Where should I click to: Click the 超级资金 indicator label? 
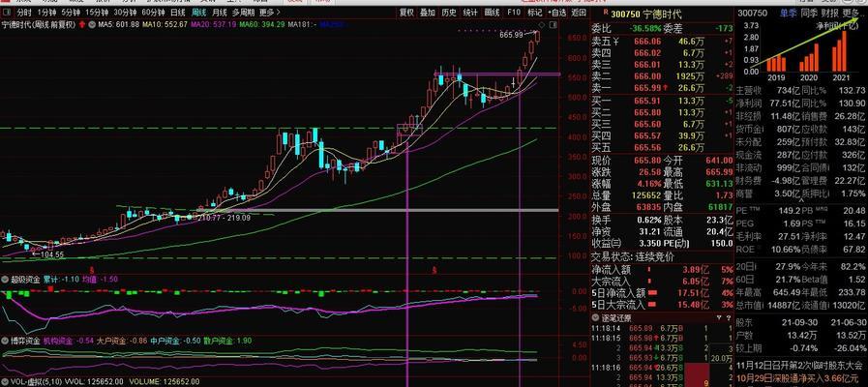tap(25, 280)
